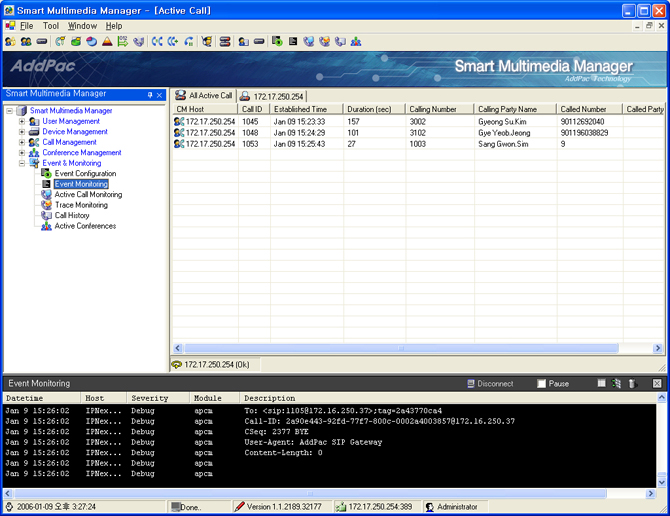The width and height of the screenshot is (670, 516).
Task: Open Call History from navigation tree
Action: pos(71,216)
